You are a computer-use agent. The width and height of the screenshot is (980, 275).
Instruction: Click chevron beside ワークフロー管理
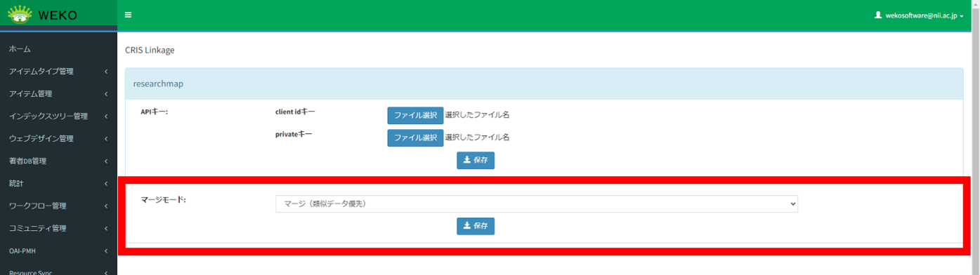[106, 206]
